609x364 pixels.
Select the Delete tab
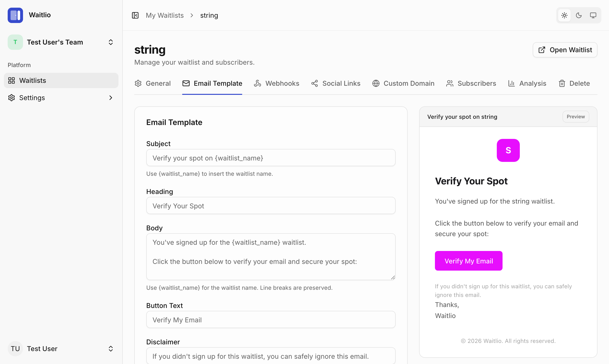coord(574,83)
